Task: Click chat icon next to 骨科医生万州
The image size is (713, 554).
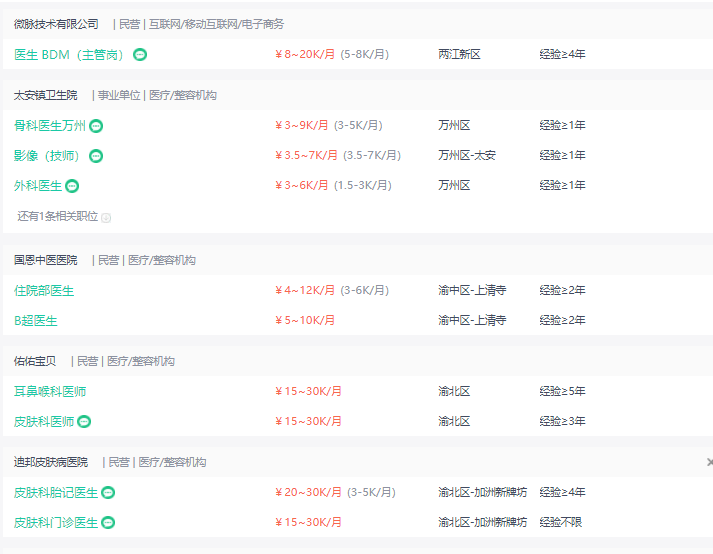Action: click(x=96, y=126)
